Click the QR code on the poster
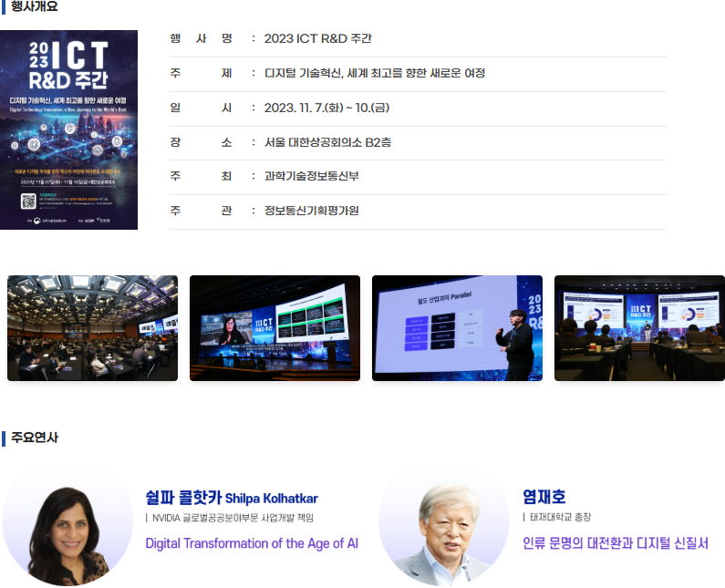The width and height of the screenshot is (725, 588). point(27,201)
